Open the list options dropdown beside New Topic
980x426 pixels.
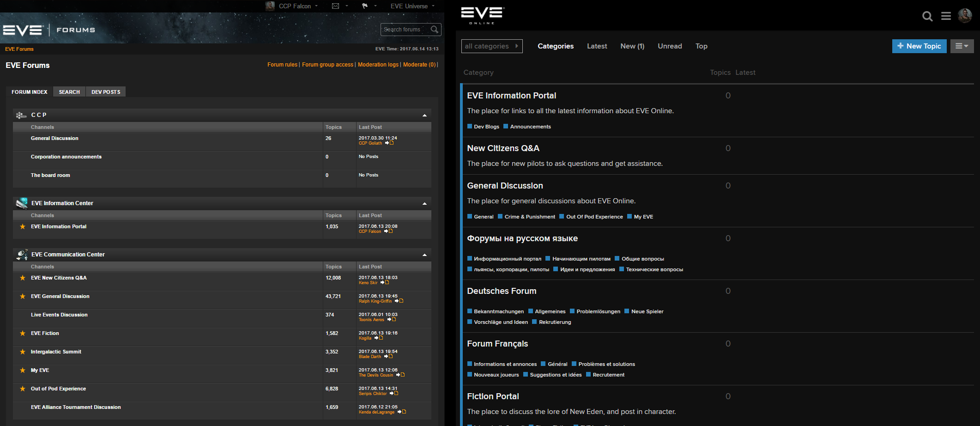click(x=962, y=46)
